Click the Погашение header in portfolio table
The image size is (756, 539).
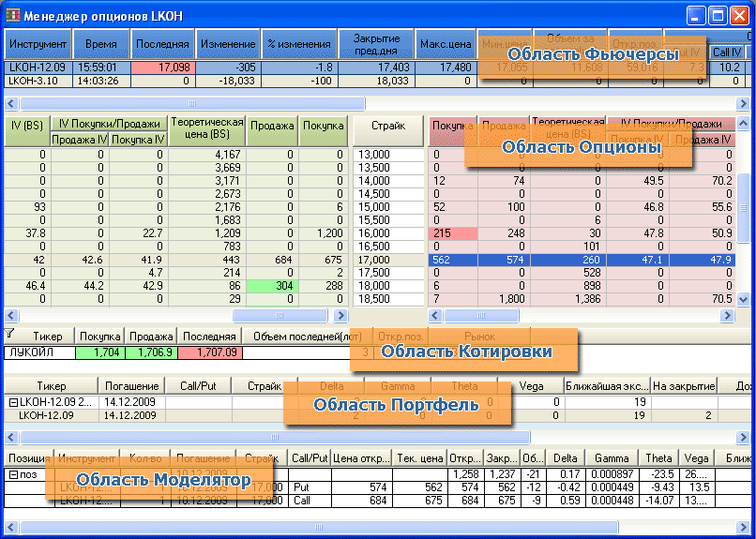131,386
